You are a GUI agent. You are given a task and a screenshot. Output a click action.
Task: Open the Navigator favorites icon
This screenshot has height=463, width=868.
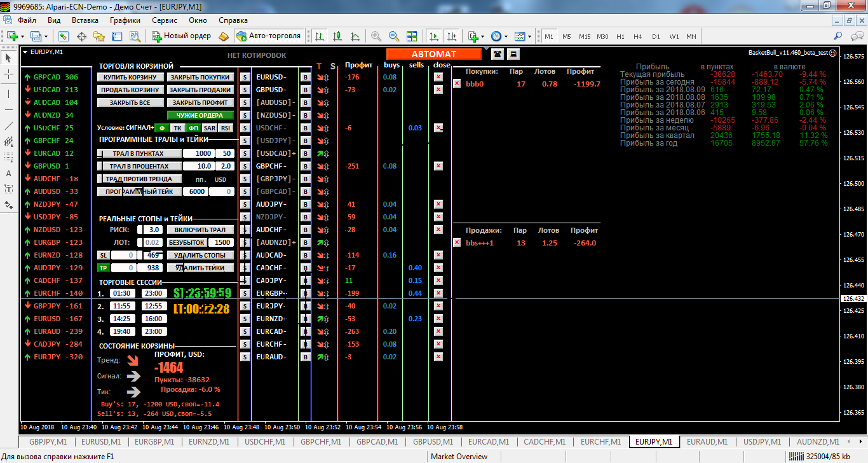coord(99,36)
